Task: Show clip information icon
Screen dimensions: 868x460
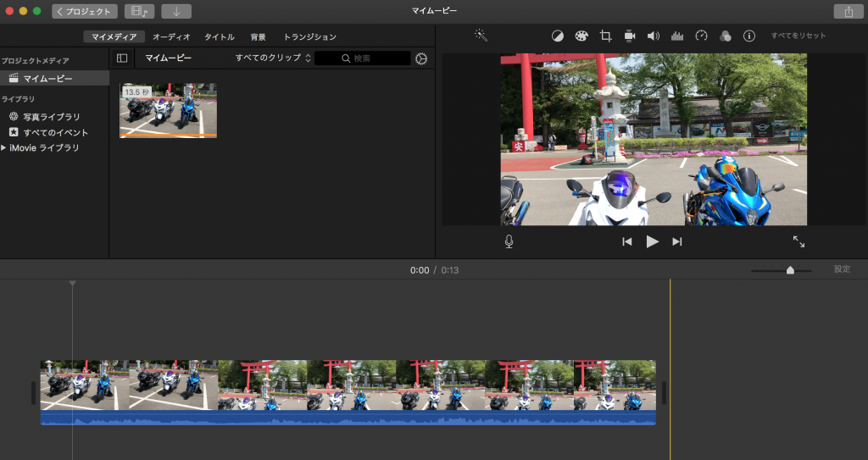Action: pos(749,36)
